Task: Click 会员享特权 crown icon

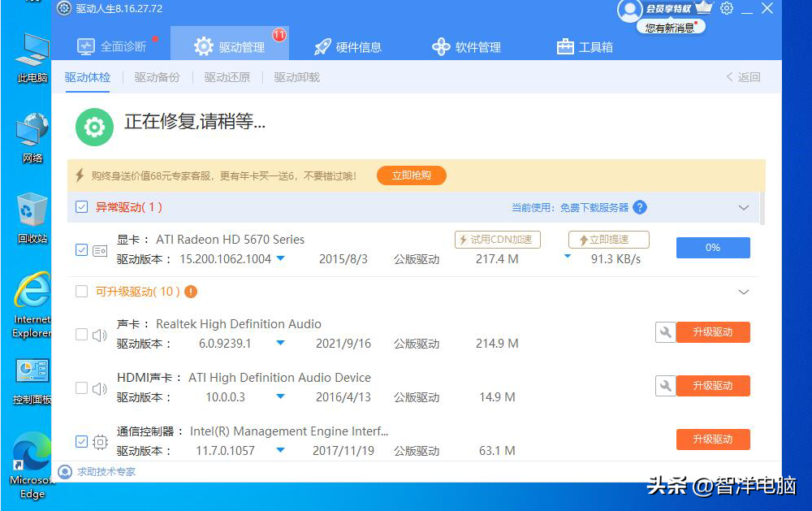Action: point(703,7)
